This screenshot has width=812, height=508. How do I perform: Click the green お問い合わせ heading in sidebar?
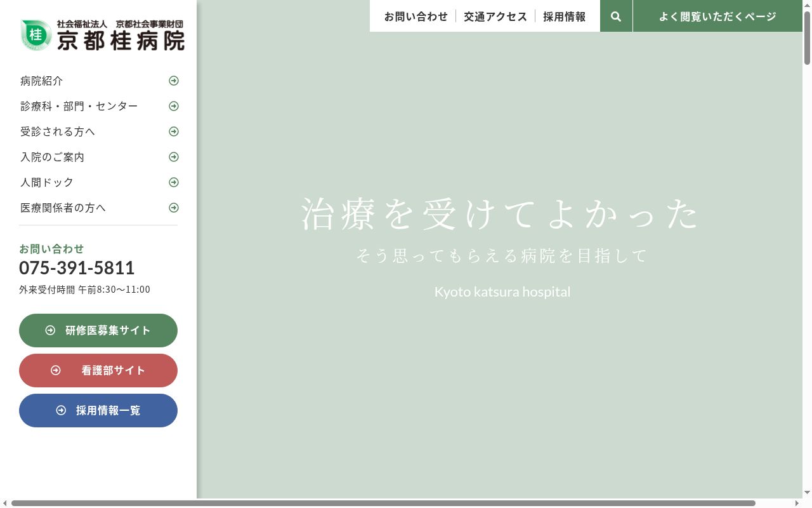click(x=51, y=248)
